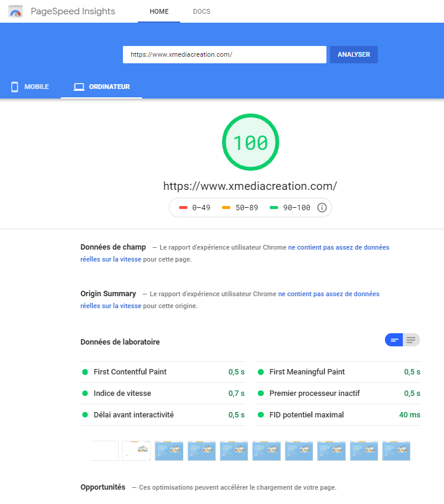The image size is (444, 504).
Task: Open the HOME tab
Action: point(159,11)
